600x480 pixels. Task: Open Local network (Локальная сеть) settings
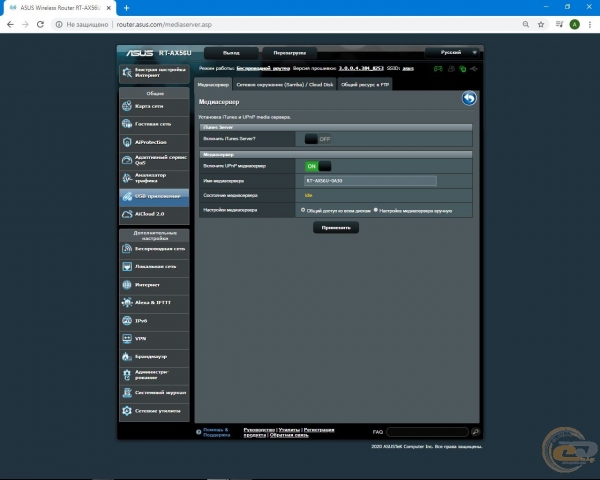(x=154, y=267)
